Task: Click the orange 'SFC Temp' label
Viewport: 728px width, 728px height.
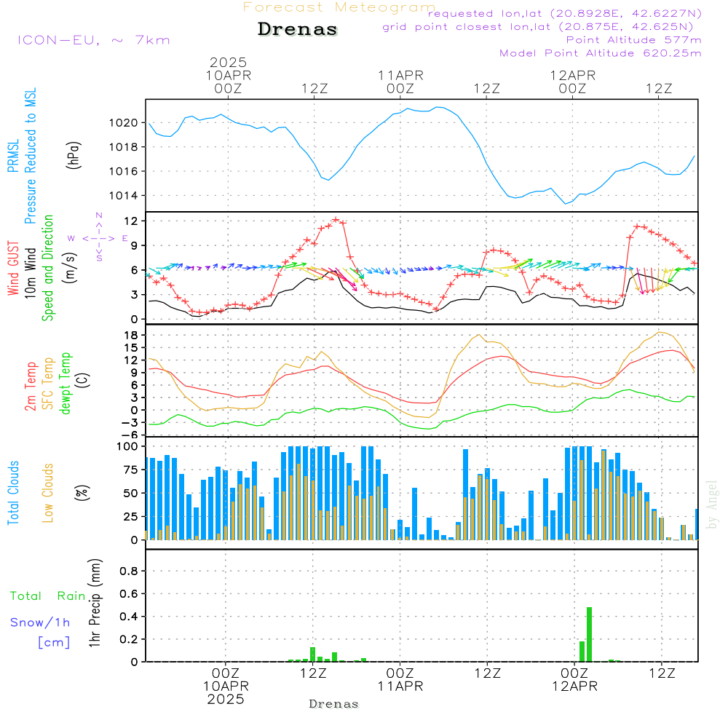Action: click(x=47, y=384)
